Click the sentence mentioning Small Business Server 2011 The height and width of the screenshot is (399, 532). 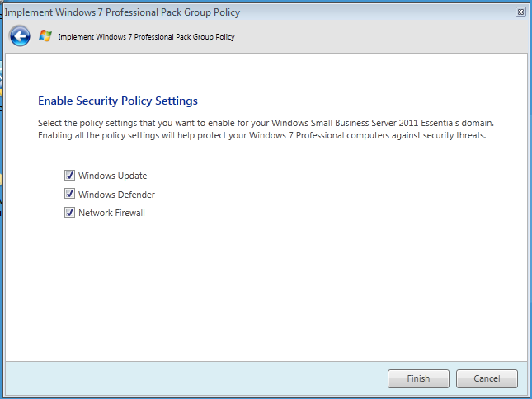tap(266, 123)
